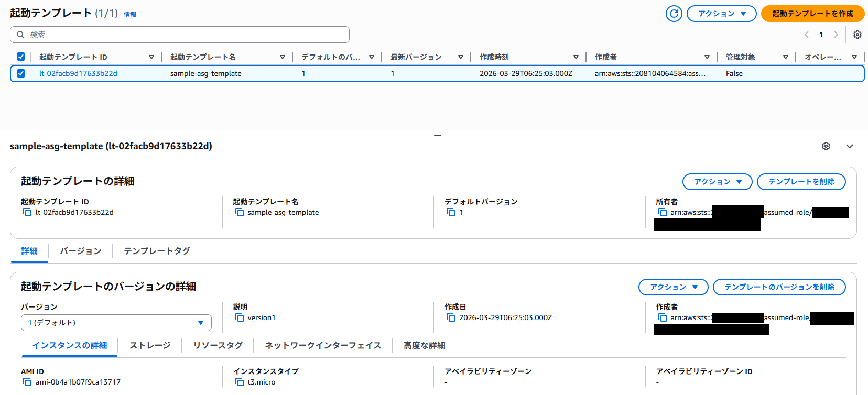Open the ストレージ tab
The image size is (868, 395).
tap(150, 345)
